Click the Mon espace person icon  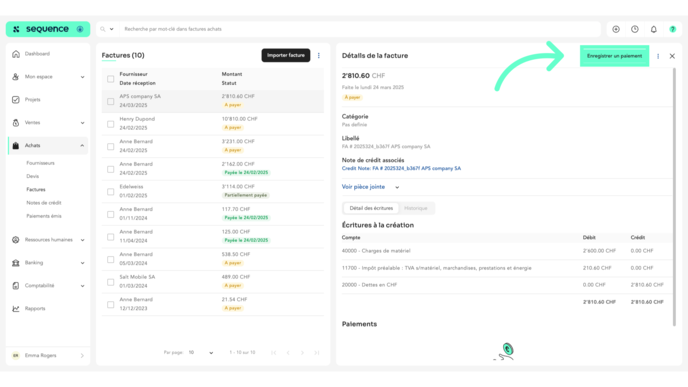point(16,77)
